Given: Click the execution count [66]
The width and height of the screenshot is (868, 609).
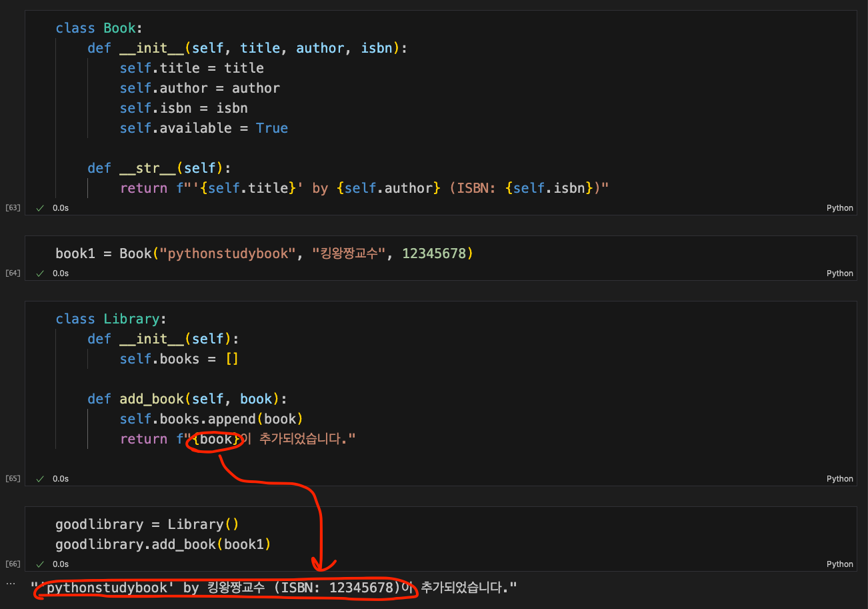Looking at the screenshot, I should click(x=13, y=564).
